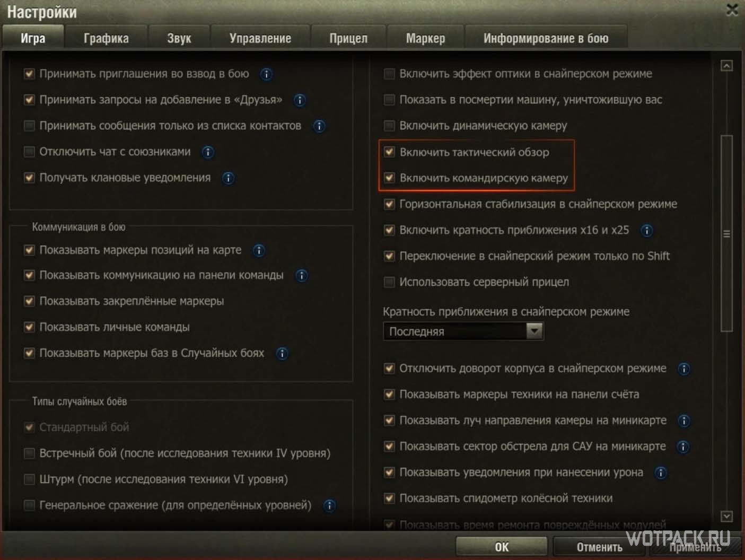Click scrollbar down arrow in settings panel
The width and height of the screenshot is (745, 560).
click(x=727, y=516)
